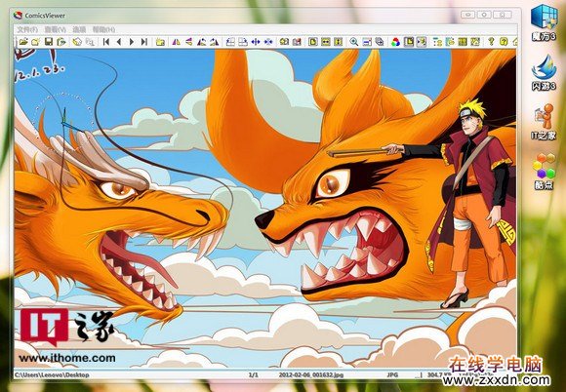The image size is (566, 392).
Task: Click the fit-to-height view button
Action: click(338, 42)
